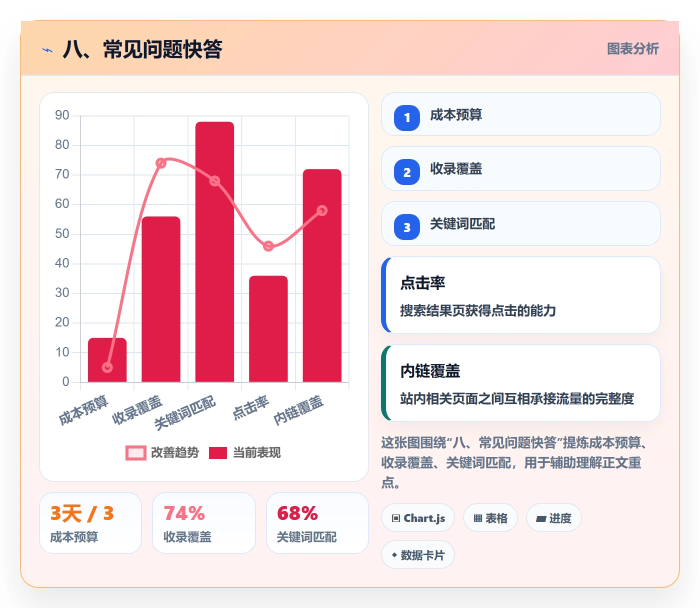
Task: Click the summary paragraph starting 这张图围绕
Action: pos(514,462)
